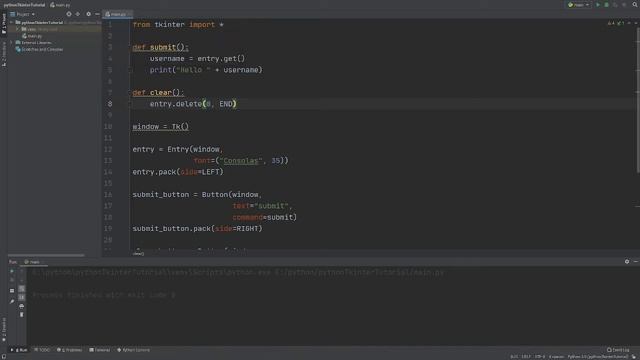This screenshot has height=360, width=640.
Task: Open the Problems tool window
Action: tap(69, 350)
